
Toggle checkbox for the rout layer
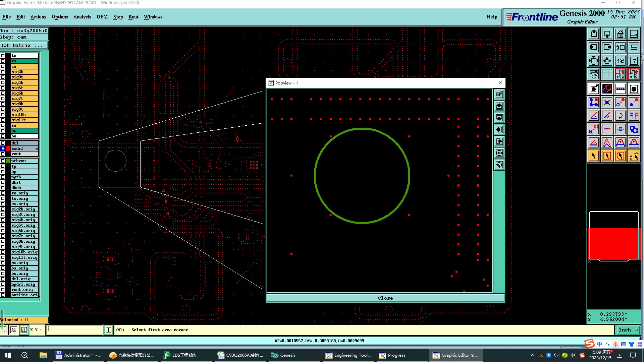3,154
